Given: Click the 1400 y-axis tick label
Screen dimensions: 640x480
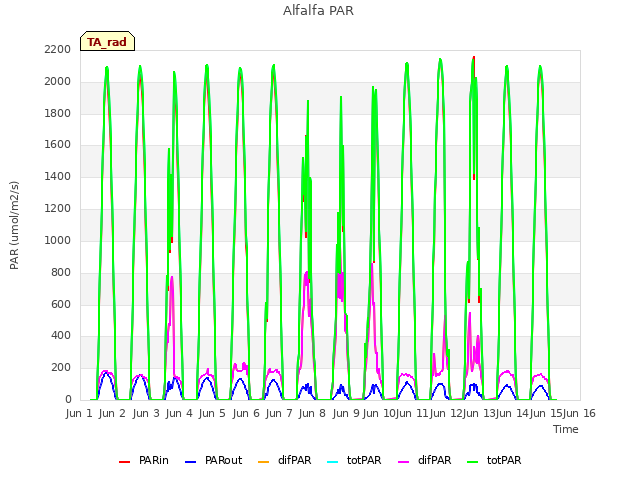Looking at the screenshot, I should click(58, 176).
